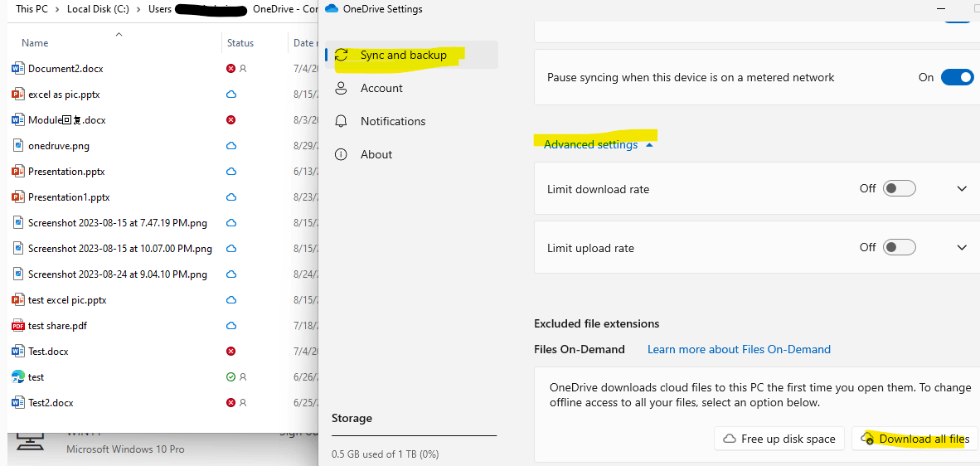The image size is (980, 466).
Task: Click the PowerPoint icon for Presentation.pptx
Action: click(18, 172)
